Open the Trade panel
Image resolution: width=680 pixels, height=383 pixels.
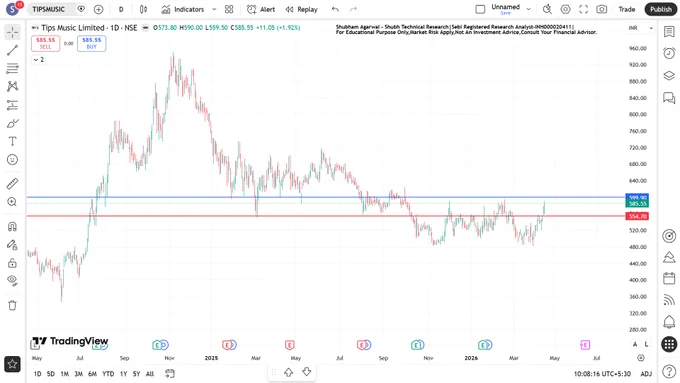[x=627, y=9]
